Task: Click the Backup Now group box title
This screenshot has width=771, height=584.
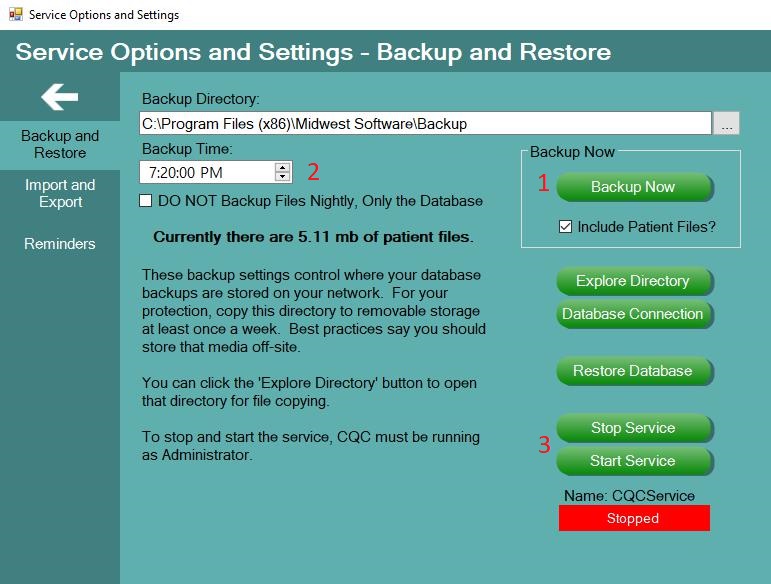Action: point(572,152)
